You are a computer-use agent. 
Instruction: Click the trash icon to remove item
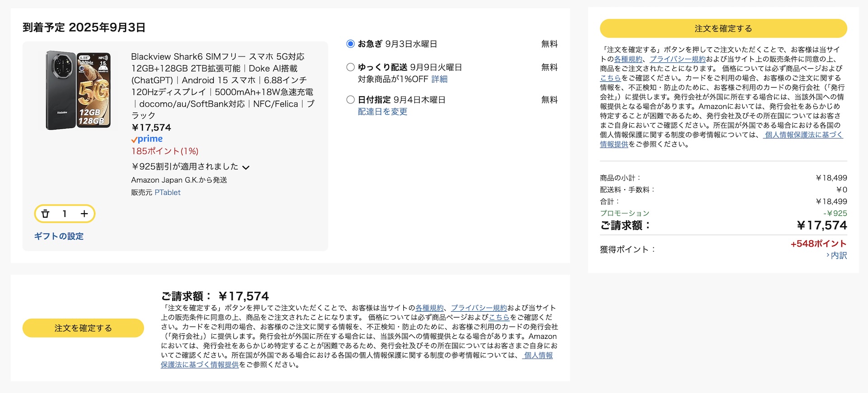click(x=45, y=214)
